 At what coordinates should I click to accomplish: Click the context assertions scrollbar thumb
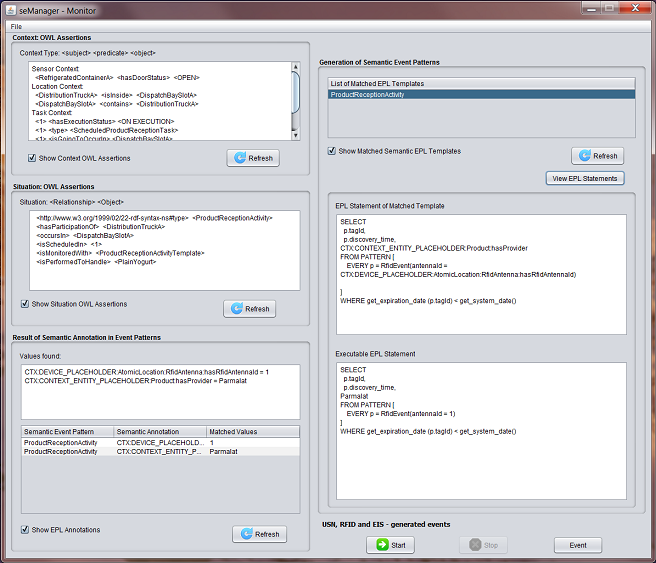[x=295, y=92]
